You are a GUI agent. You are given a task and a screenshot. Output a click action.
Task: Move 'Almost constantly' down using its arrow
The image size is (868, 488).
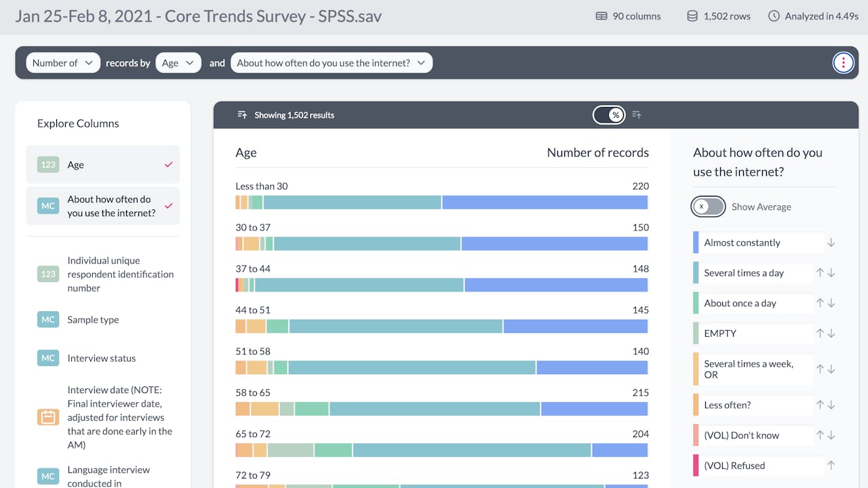click(x=831, y=243)
